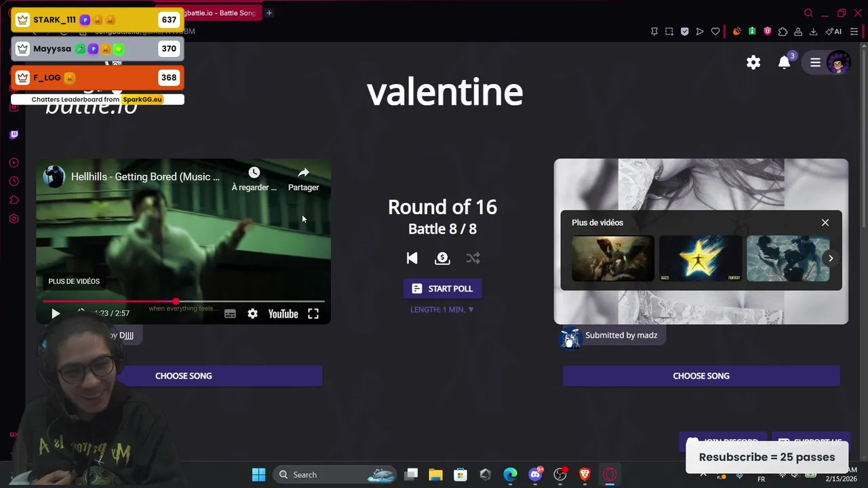Click the green download extension icon
The height and width of the screenshot is (488, 868).
(x=752, y=31)
